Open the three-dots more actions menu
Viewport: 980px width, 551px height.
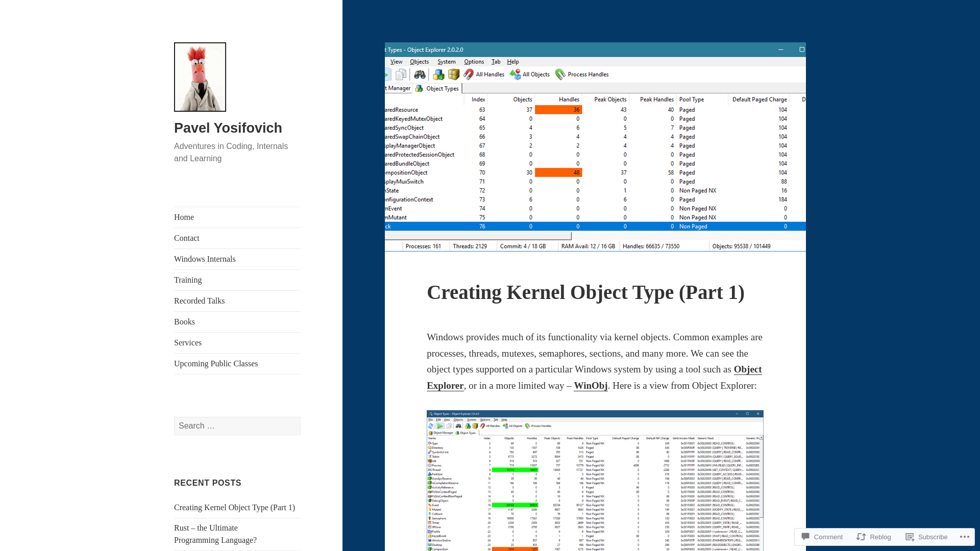point(964,537)
